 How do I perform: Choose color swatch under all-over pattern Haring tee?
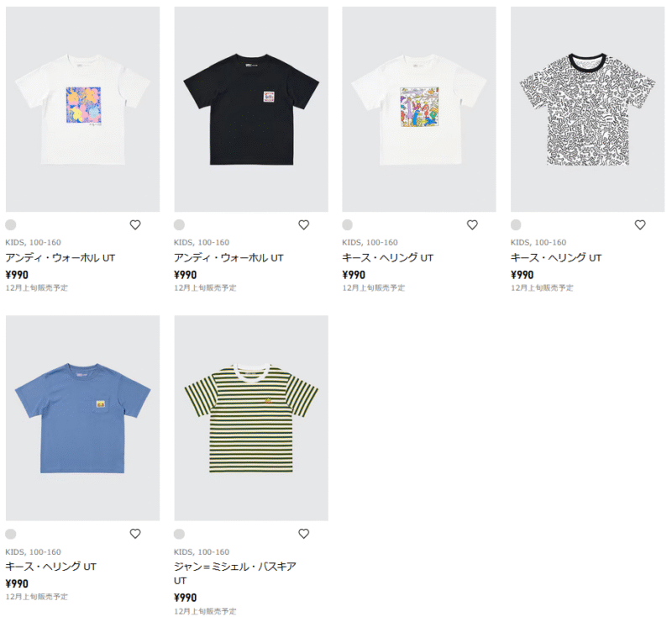click(x=516, y=224)
